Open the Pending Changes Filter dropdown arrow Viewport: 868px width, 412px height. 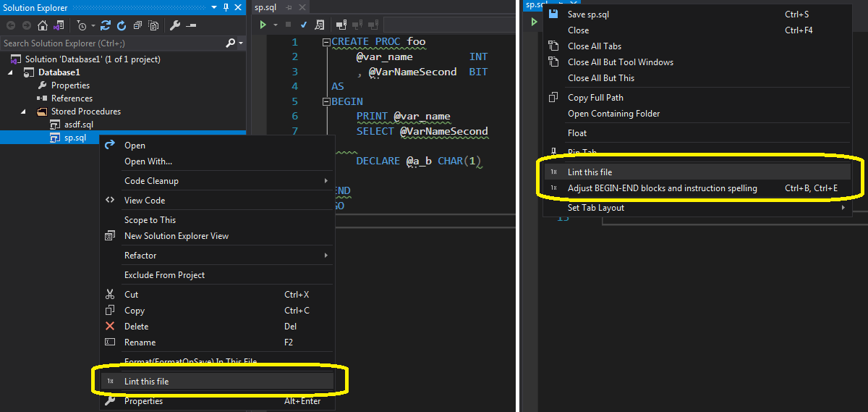(93, 25)
